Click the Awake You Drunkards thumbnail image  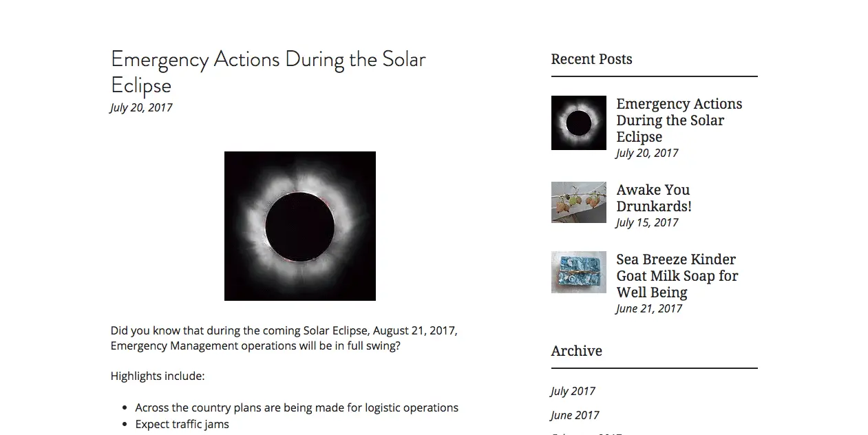578,202
